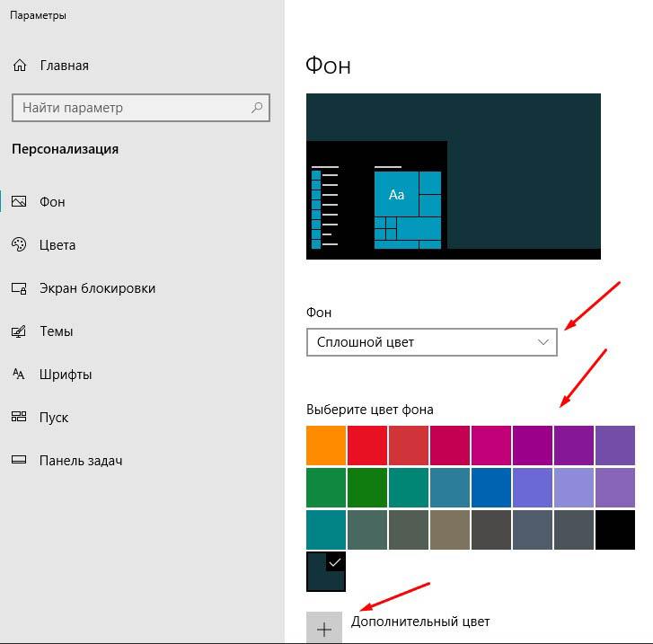653x644 pixels.
Task: Choose the muted brick red swatch
Action: click(408, 446)
